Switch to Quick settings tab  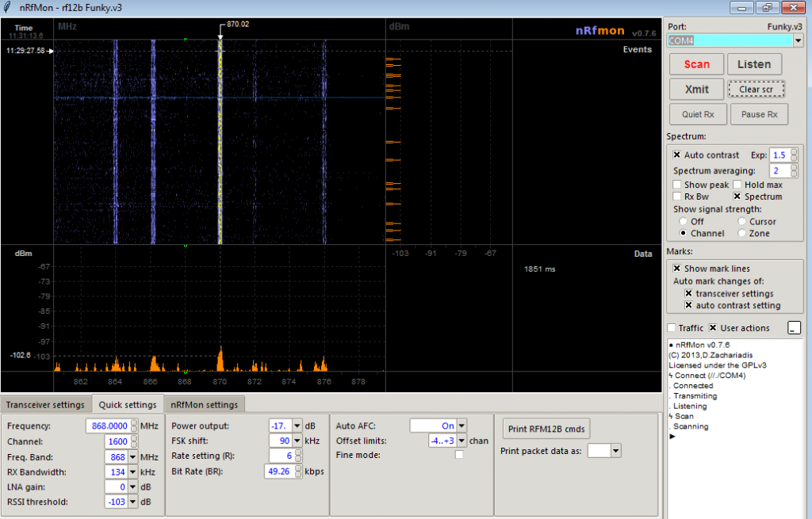point(128,405)
